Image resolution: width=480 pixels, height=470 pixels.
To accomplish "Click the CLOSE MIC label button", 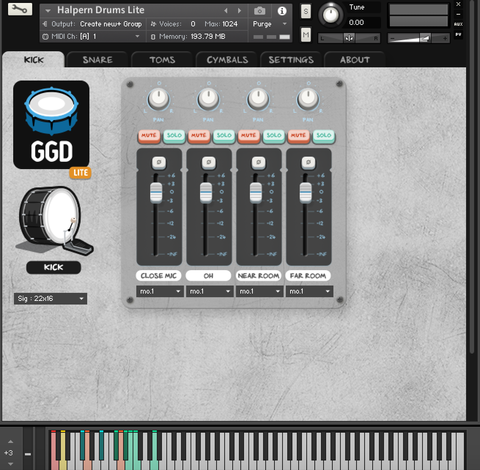I will coord(158,276).
